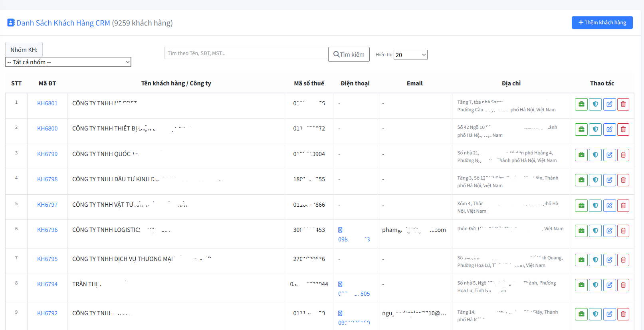The image size is (644, 330).
Task: Click the "Điện thoại" column header
Action: pyautogui.click(x=355, y=83)
